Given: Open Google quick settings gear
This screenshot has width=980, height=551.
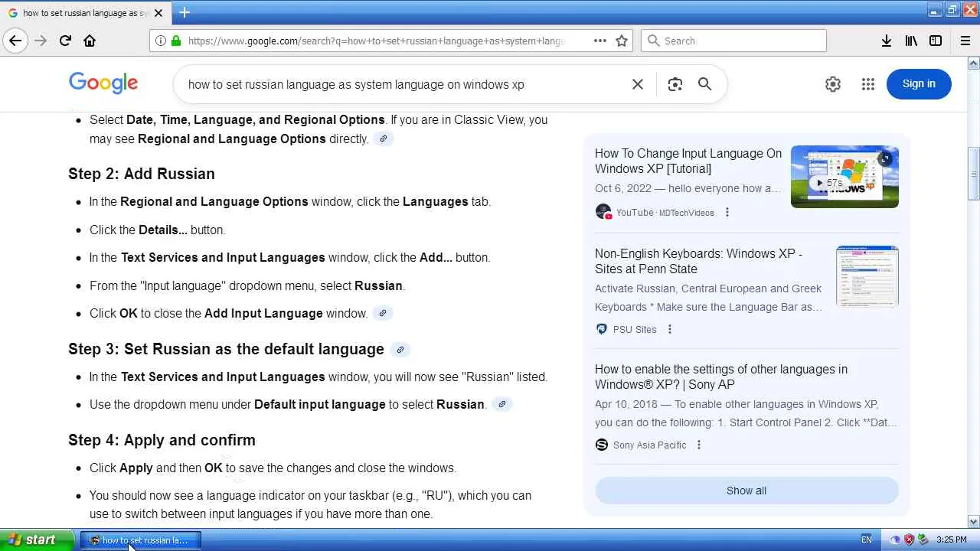Looking at the screenshot, I should [833, 84].
